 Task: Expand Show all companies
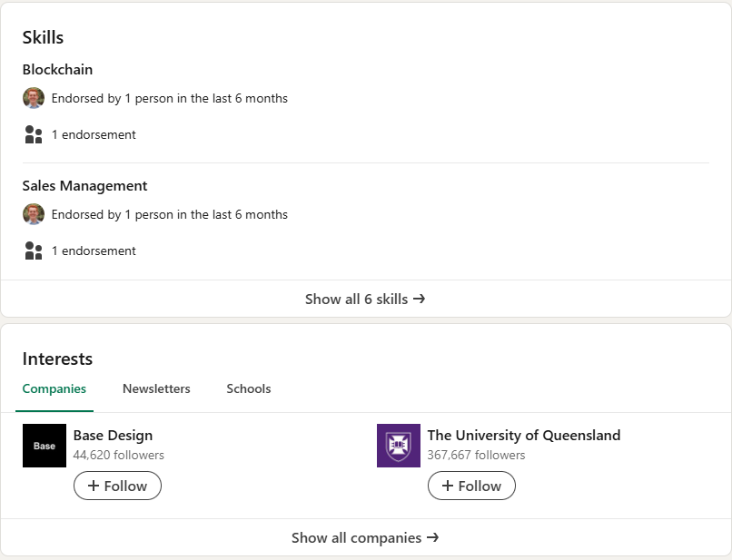(x=365, y=537)
